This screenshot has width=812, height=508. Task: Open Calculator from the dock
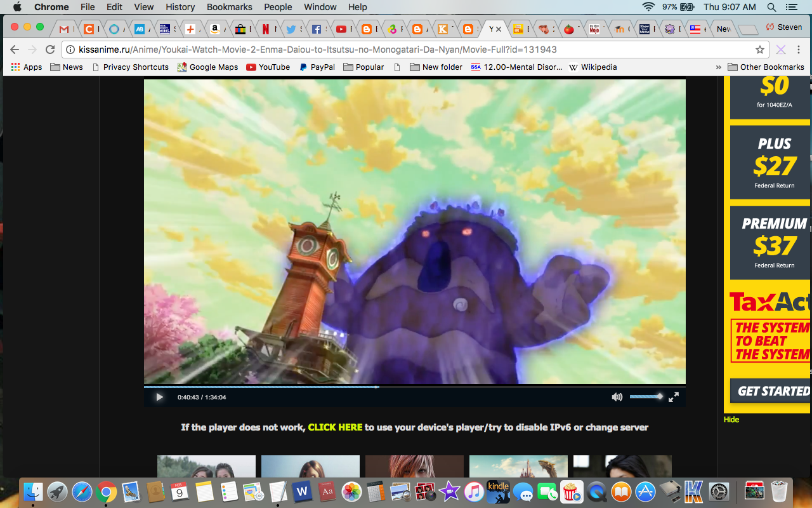pos(376,491)
